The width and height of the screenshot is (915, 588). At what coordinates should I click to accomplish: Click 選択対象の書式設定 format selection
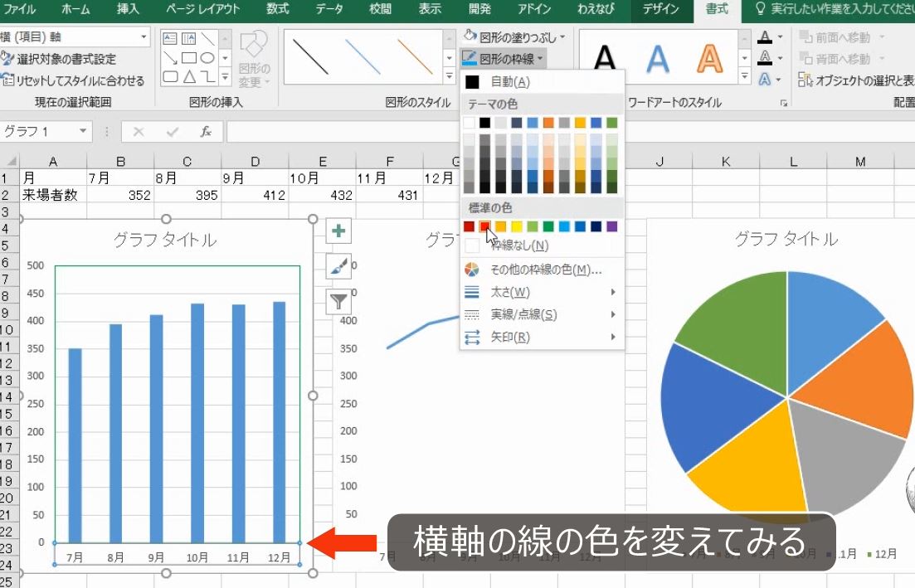click(x=59, y=59)
